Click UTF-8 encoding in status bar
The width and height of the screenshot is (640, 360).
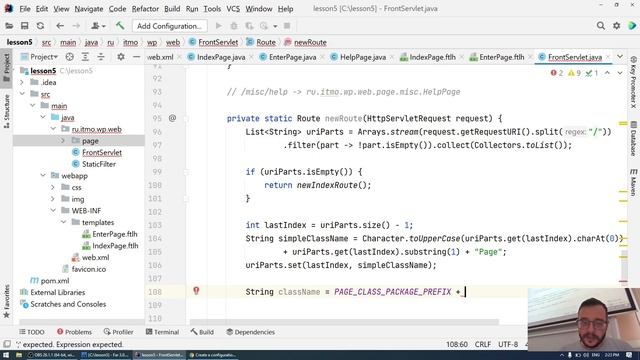pos(508,344)
